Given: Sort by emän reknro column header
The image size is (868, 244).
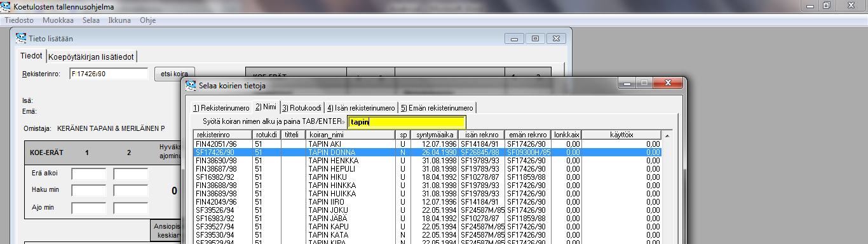Looking at the screenshot, I should (x=527, y=135).
